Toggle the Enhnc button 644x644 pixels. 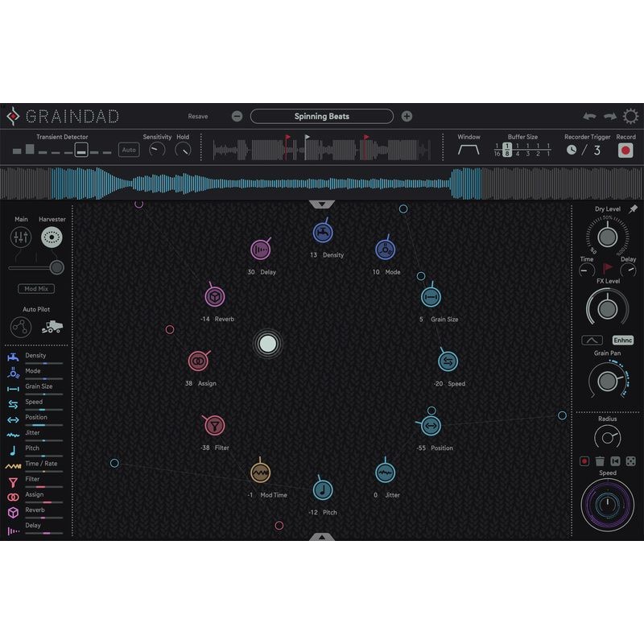(622, 341)
